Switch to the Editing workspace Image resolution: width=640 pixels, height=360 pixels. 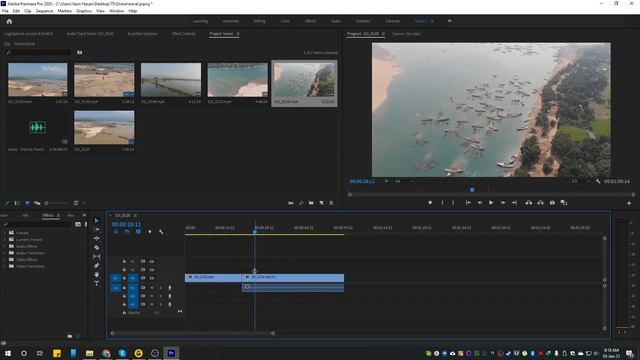click(260, 21)
